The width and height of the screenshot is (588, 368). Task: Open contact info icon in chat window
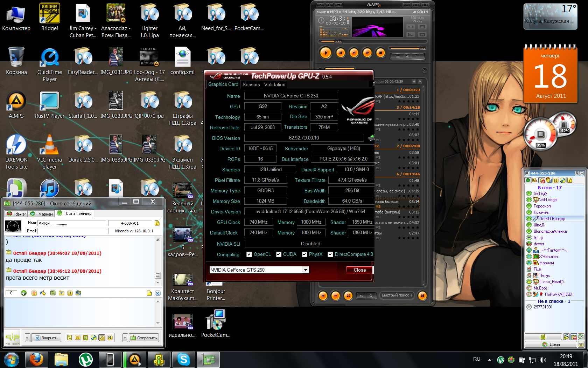click(157, 223)
